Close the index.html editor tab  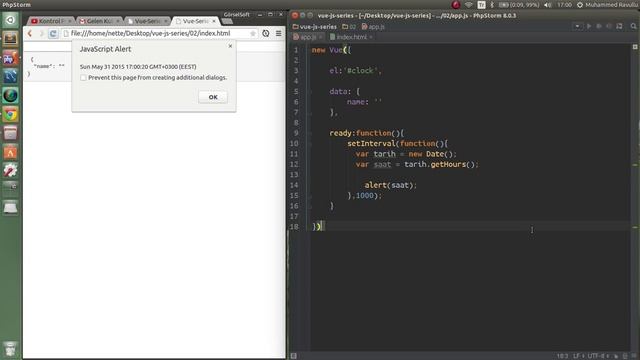click(x=371, y=37)
